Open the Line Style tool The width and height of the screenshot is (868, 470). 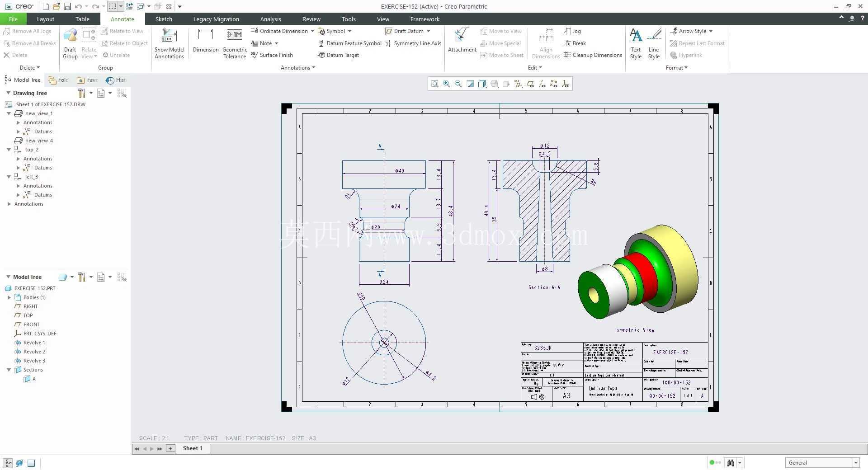pyautogui.click(x=654, y=43)
